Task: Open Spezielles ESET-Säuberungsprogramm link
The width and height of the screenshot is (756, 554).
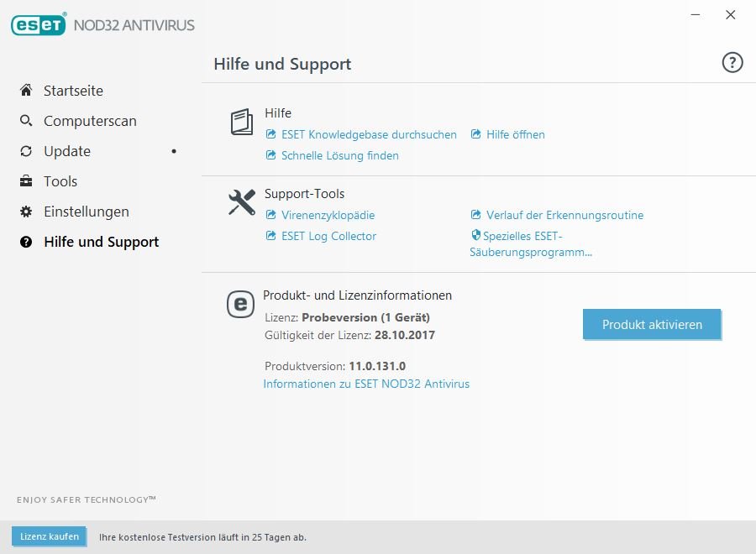Action: [531, 243]
